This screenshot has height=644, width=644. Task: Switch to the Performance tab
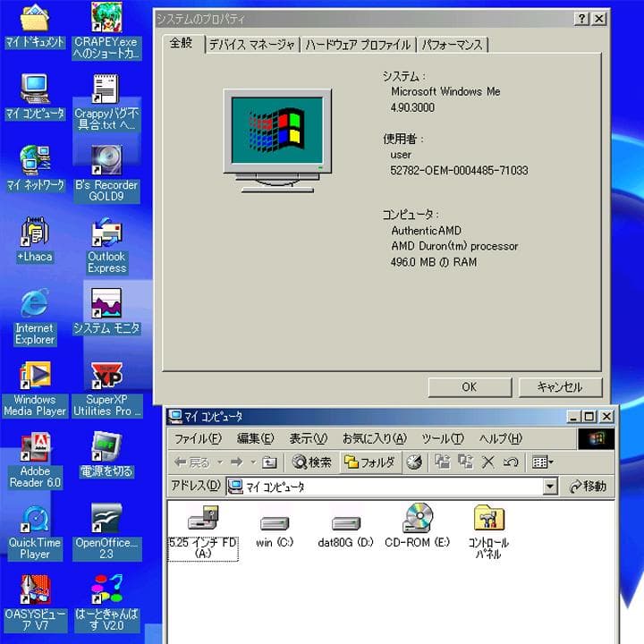pos(453,45)
